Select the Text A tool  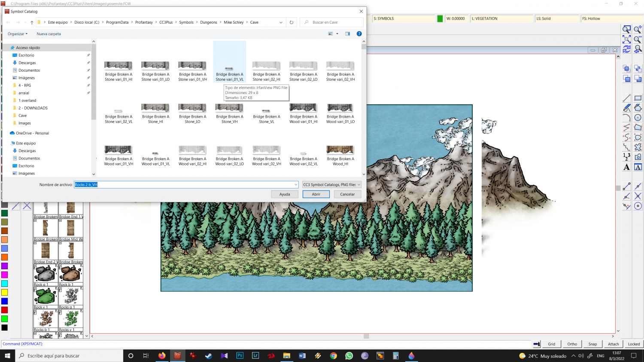(627, 167)
